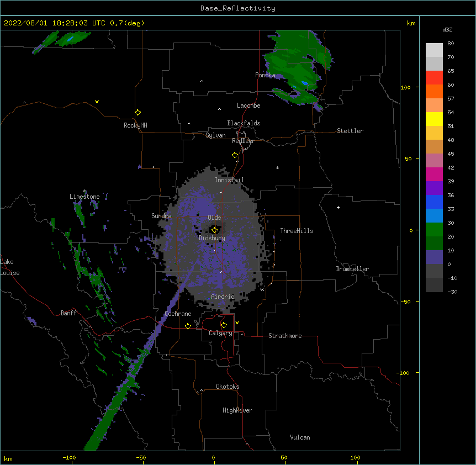476x465 pixels.
Task: Click the bright green 20-30 dBZ legend swatch
Action: click(434, 230)
